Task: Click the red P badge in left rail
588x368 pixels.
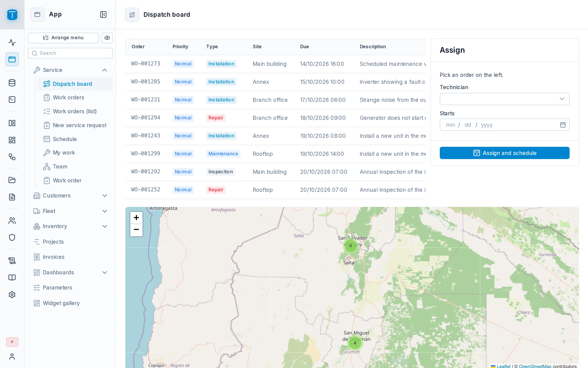Action: (12, 342)
